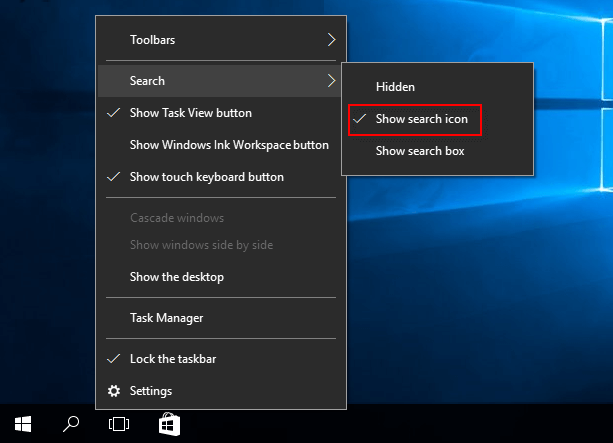Click the arrow beside the Search entry
This screenshot has width=613, height=443.
coord(331,81)
